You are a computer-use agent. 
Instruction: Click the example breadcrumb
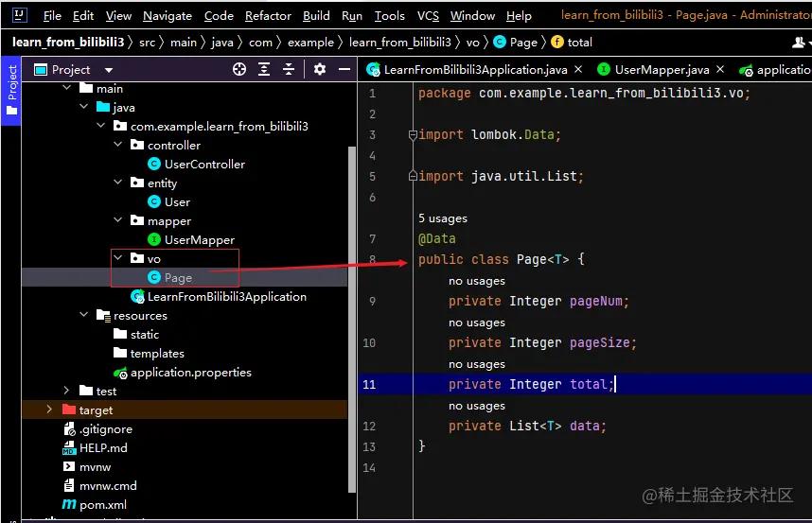310,43
